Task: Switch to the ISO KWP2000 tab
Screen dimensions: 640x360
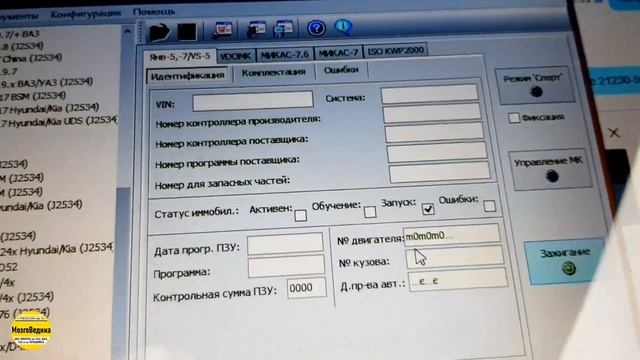Action: click(x=395, y=51)
